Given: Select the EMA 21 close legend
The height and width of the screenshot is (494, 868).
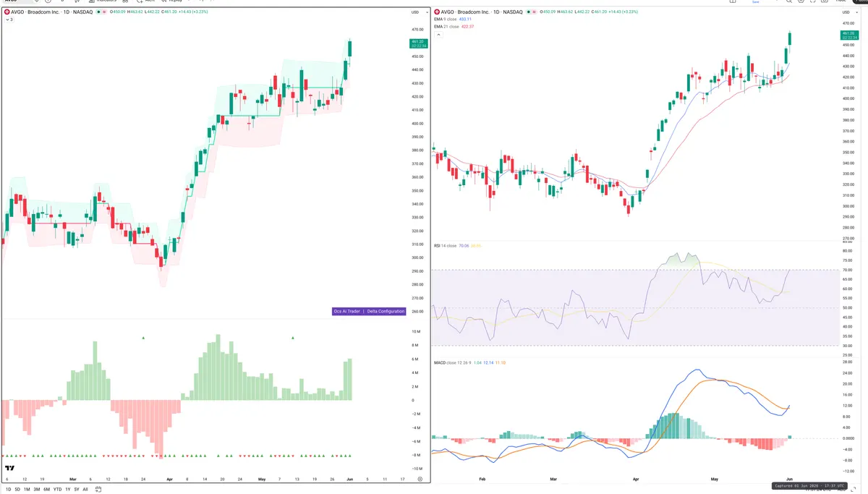Looking at the screenshot, I should [x=446, y=27].
